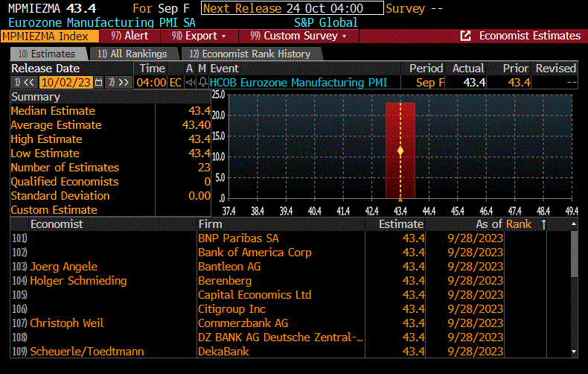Viewport: 588px width, 374px height.
Task: Click Low Estimate label
Action: (x=45, y=153)
